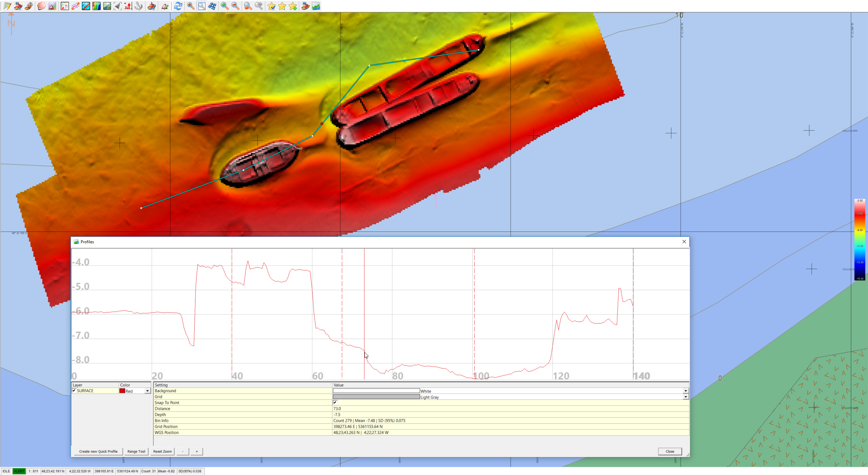Click the gray anchor tool icon
Viewport: 868px width, 475px height.
[x=138, y=6]
